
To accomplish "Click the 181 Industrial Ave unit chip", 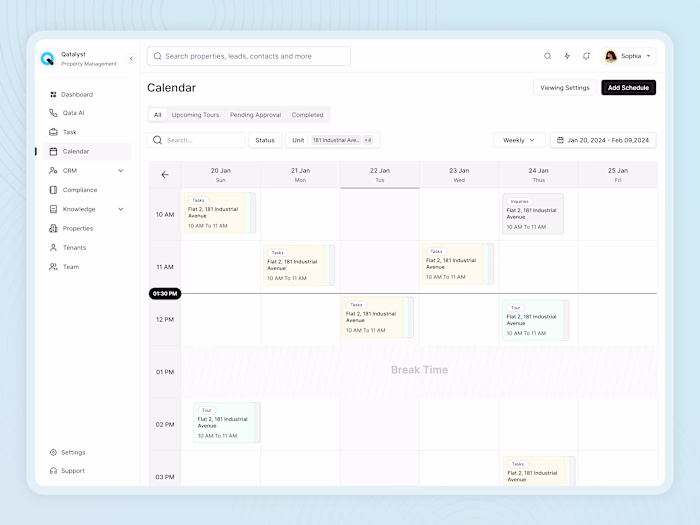I will pos(336,140).
